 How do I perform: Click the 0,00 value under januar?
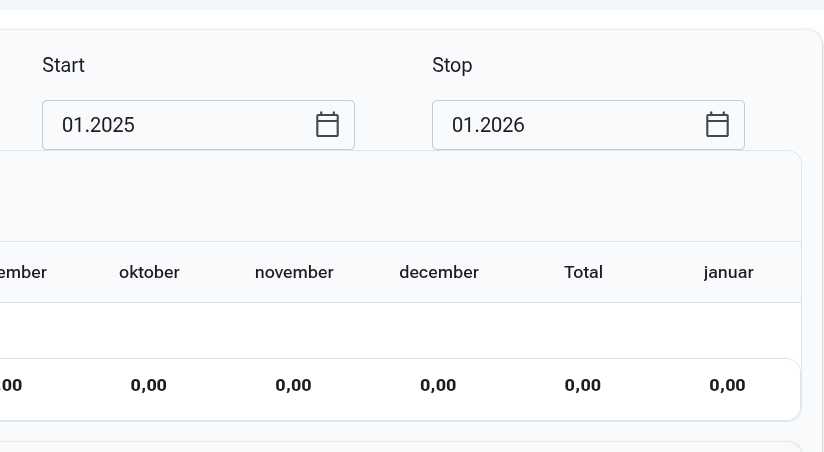tap(727, 385)
